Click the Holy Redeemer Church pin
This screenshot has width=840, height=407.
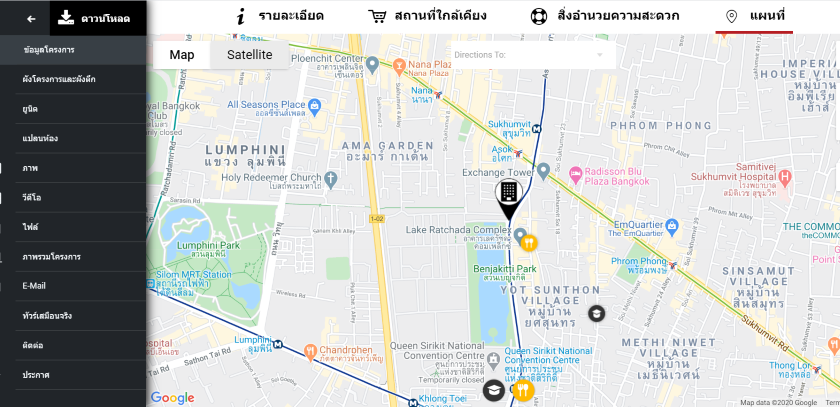(331, 179)
